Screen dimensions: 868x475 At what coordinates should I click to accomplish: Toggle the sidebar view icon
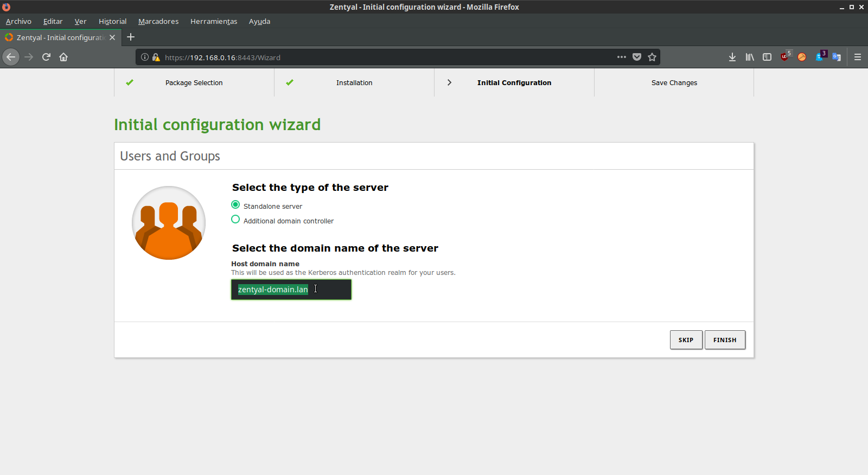coord(767,57)
